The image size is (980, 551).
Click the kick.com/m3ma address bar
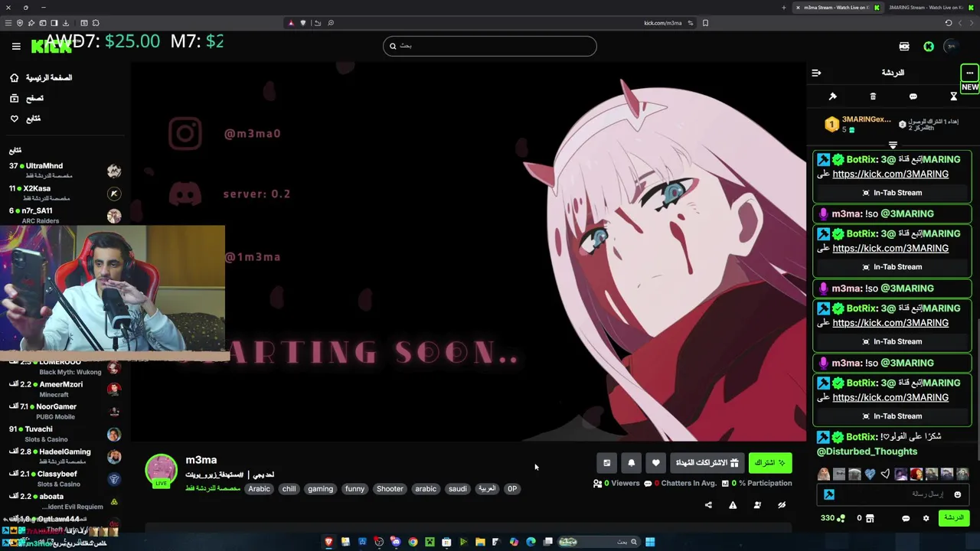[662, 23]
